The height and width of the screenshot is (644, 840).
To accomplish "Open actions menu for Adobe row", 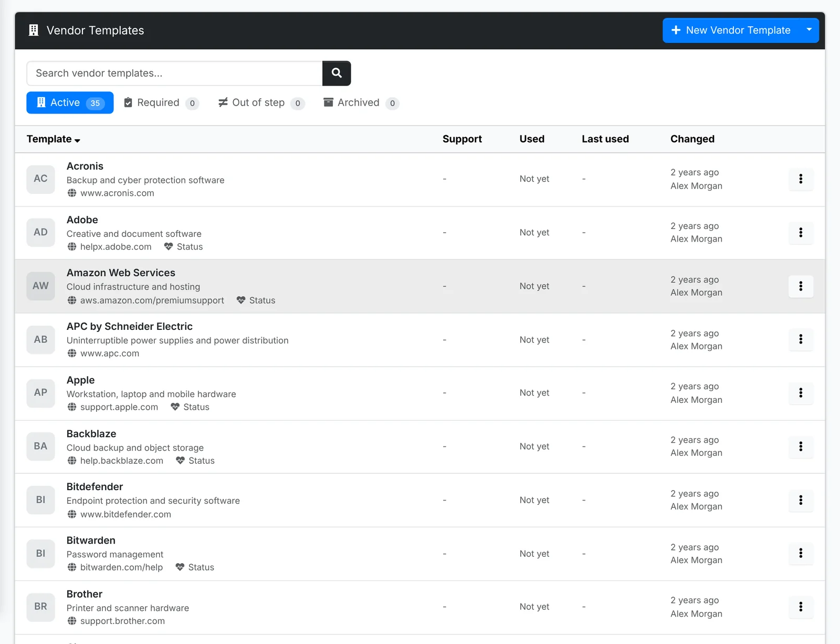I will (x=801, y=232).
